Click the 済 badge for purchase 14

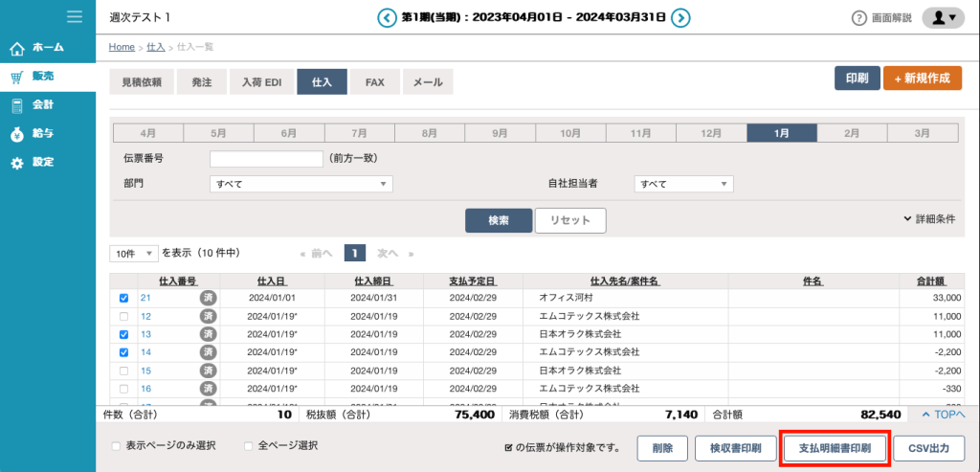click(x=208, y=352)
